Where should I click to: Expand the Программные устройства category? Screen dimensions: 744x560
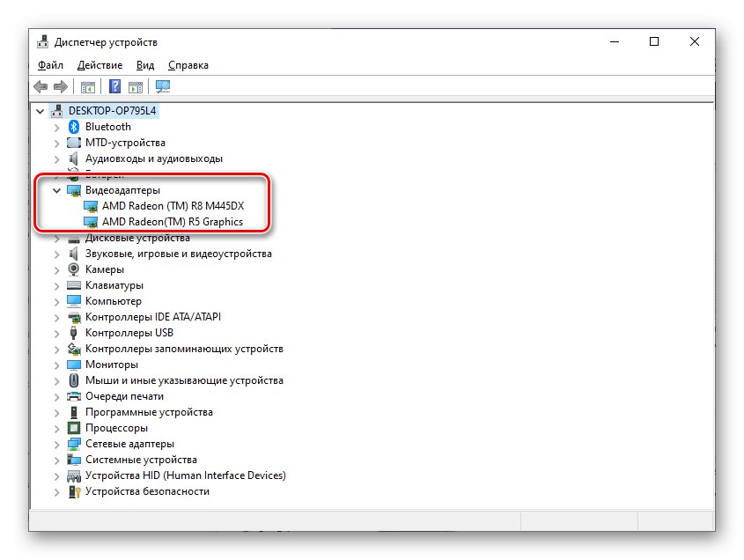[57, 413]
